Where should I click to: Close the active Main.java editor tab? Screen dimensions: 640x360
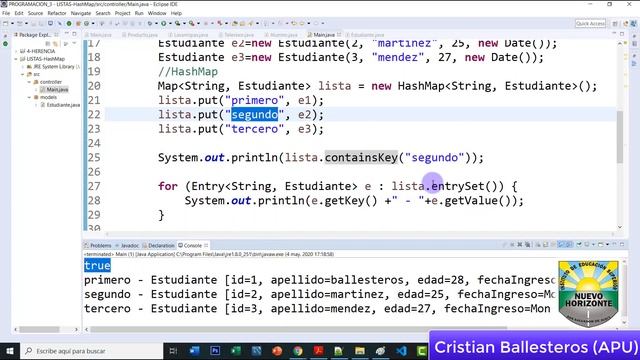pos(339,35)
